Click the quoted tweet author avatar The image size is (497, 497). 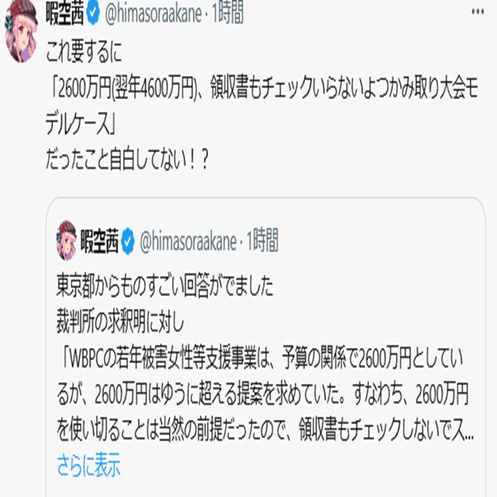click(x=67, y=240)
